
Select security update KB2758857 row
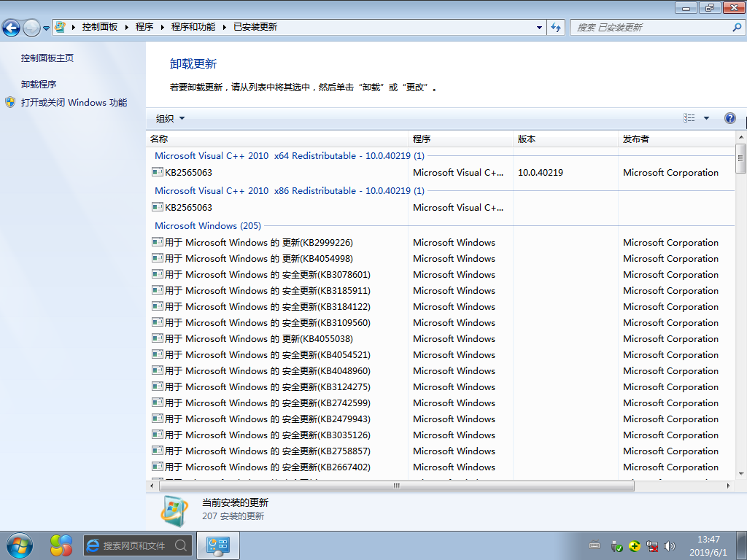(441, 451)
